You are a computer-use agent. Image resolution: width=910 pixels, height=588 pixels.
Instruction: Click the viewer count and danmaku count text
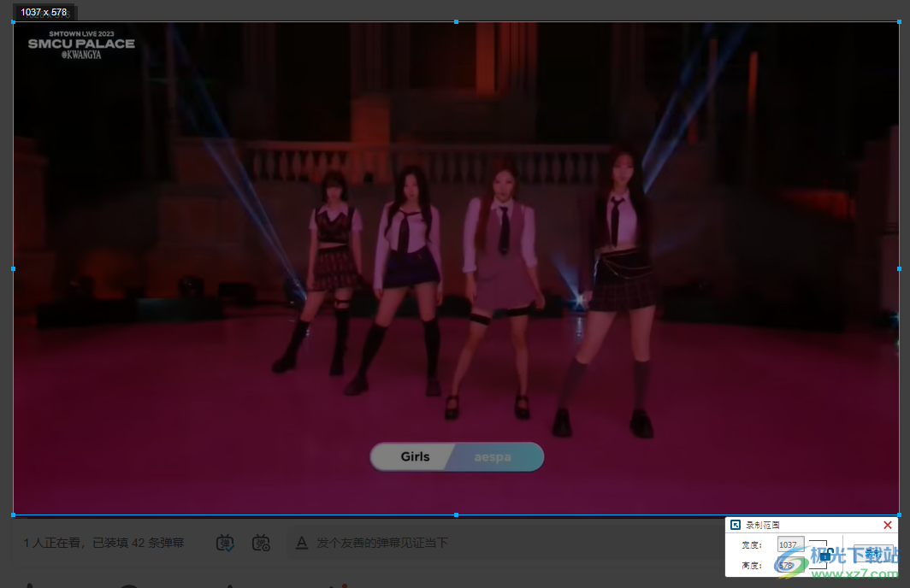tap(103, 543)
